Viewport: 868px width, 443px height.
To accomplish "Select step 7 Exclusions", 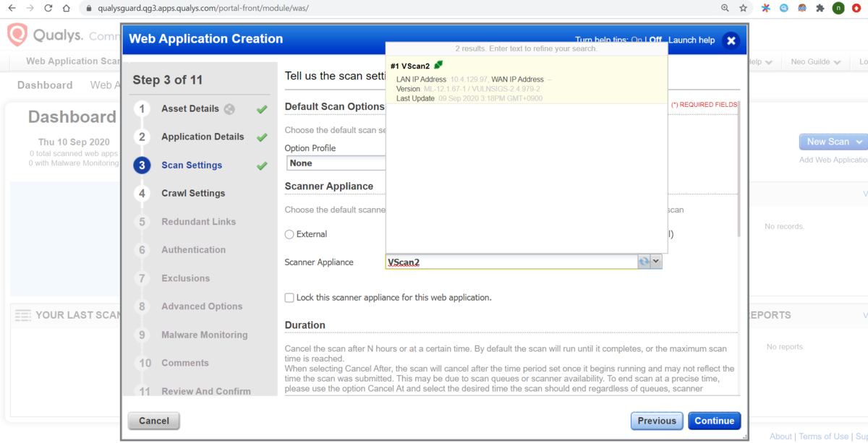I will 185,278.
